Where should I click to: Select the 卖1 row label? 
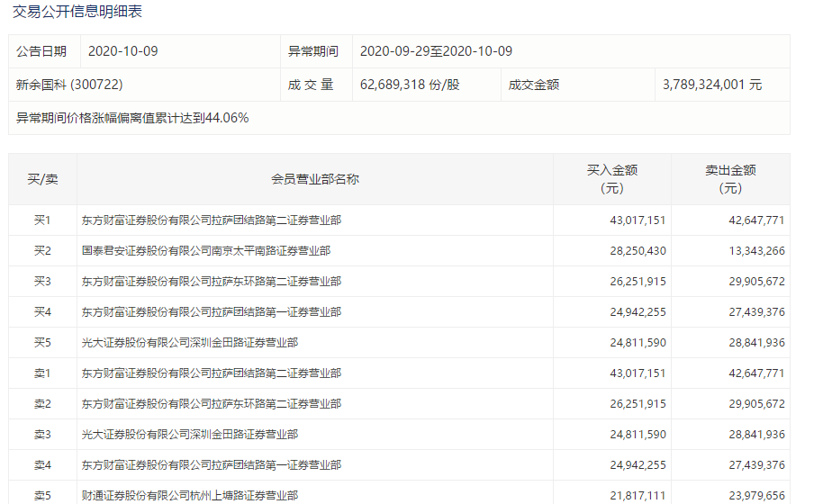(x=42, y=373)
